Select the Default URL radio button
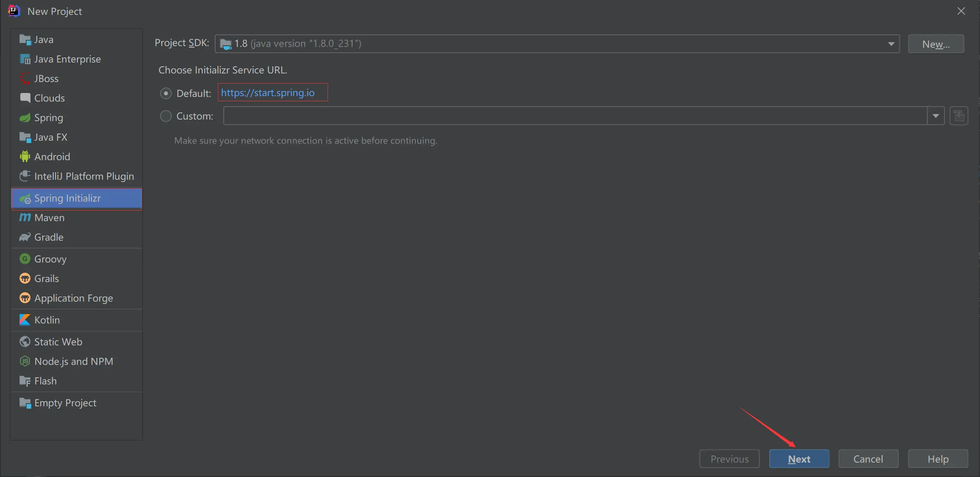Screen dimensions: 980x477 [166, 93]
